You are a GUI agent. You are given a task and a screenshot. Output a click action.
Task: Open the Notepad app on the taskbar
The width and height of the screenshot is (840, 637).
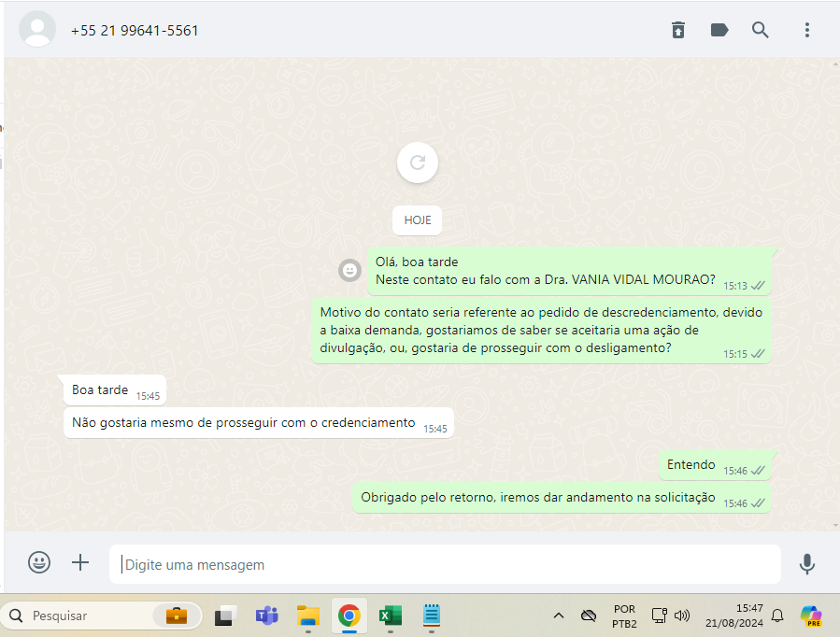(x=432, y=616)
